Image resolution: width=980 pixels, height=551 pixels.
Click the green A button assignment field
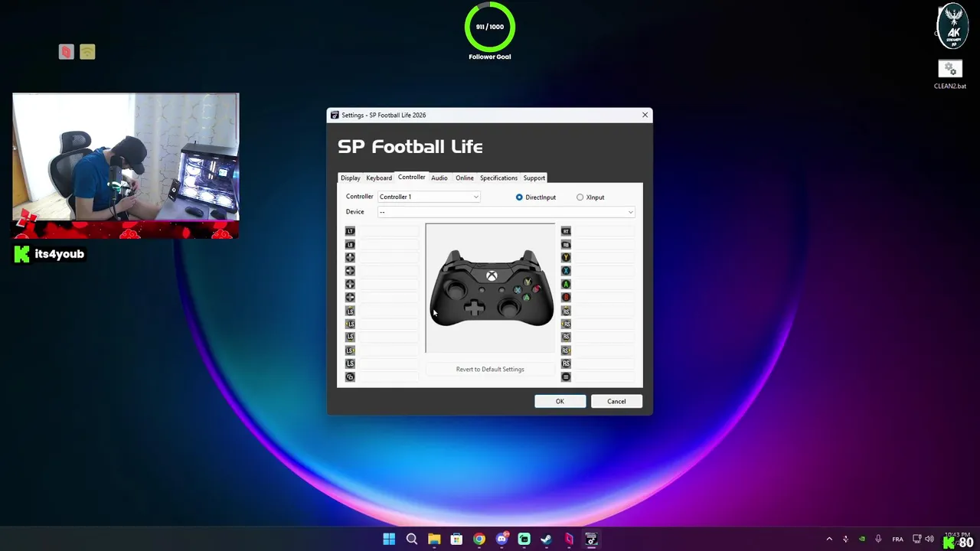click(x=605, y=284)
